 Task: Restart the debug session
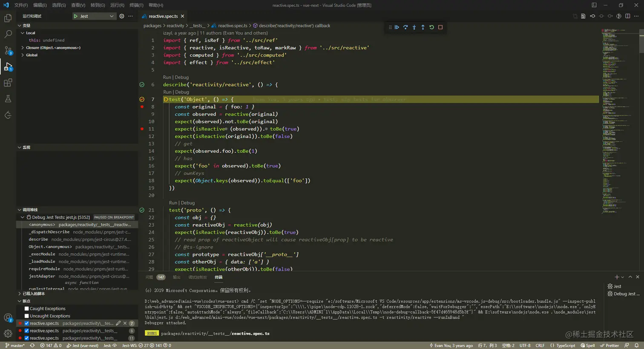431,27
